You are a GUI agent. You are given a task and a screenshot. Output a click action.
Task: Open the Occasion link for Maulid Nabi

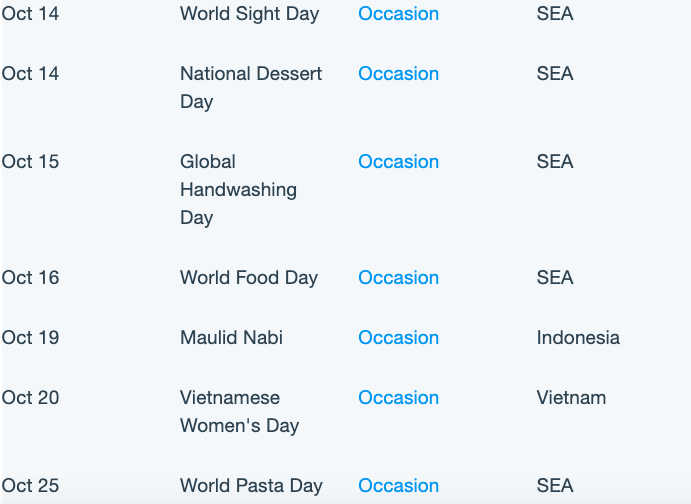(x=398, y=337)
